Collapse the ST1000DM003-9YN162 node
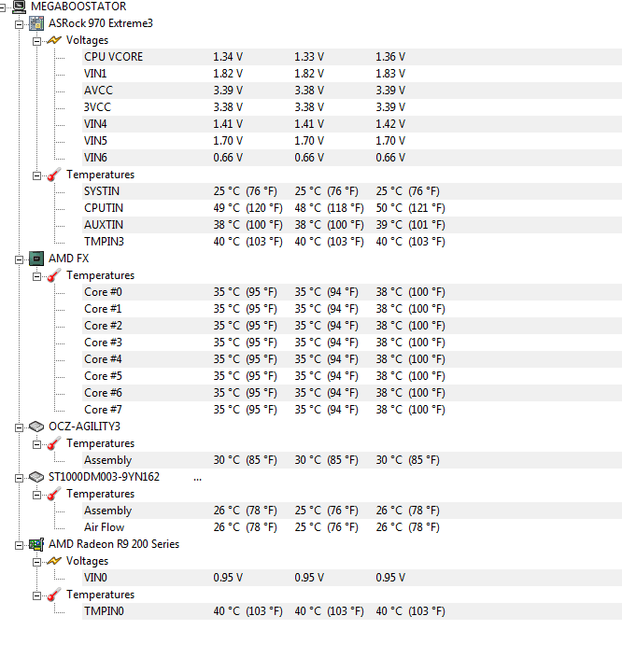Viewport: 622px width, 672px height. (x=20, y=478)
